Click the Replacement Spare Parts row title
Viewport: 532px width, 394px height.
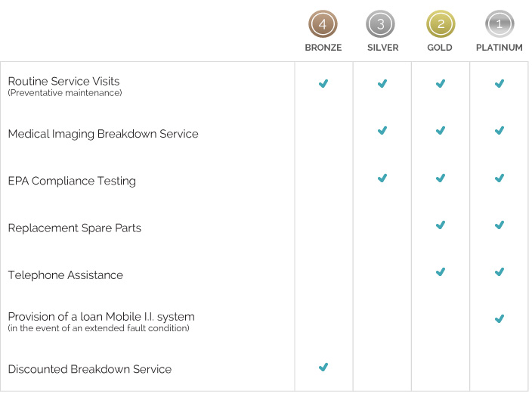tap(75, 228)
